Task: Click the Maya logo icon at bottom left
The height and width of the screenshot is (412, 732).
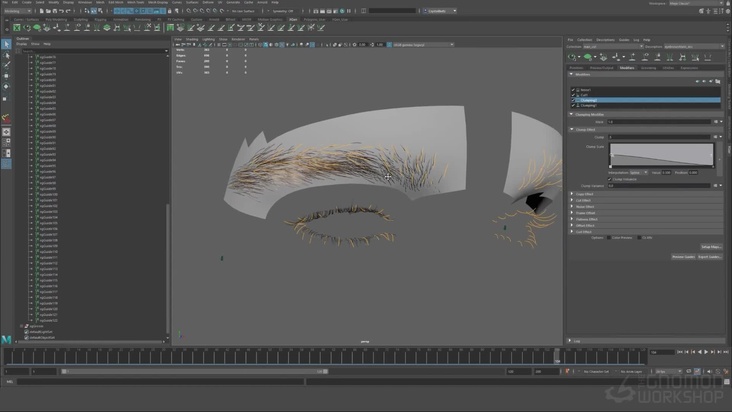Action: click(7, 341)
